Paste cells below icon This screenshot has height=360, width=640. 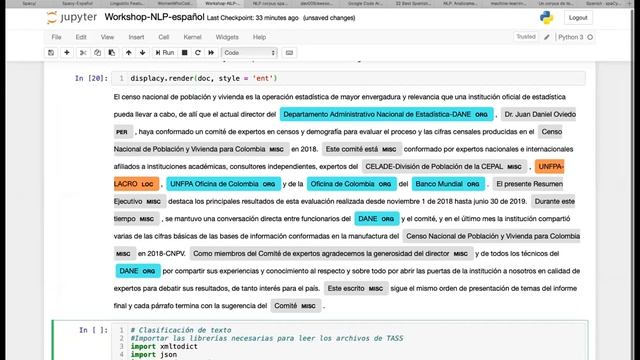pyautogui.click(x=111, y=53)
